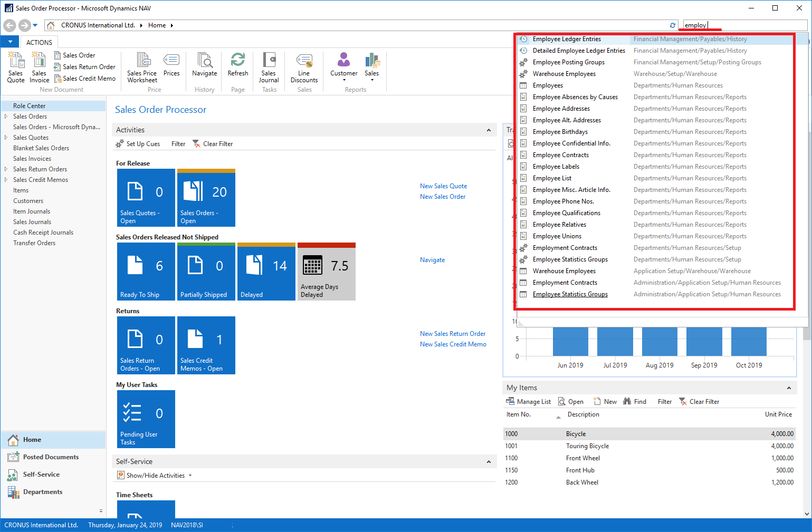Open the Self-Service pane button
This screenshot has height=532, width=812.
click(x=53, y=475)
